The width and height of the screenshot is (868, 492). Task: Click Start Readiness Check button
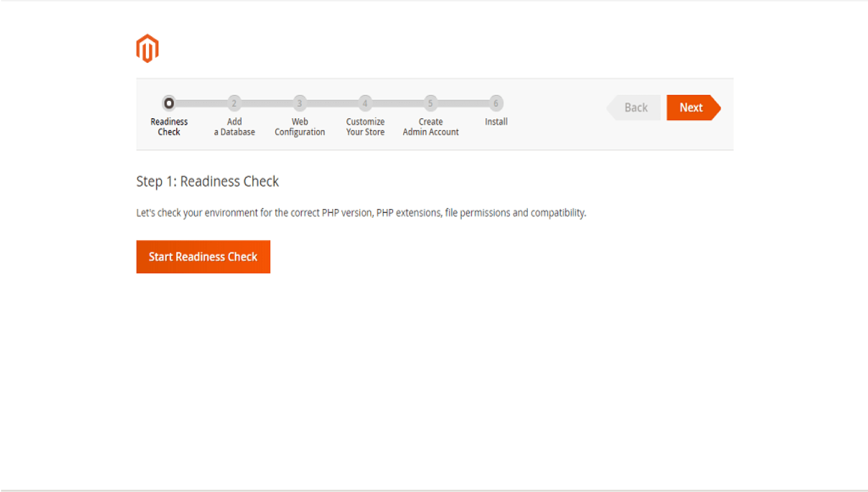click(203, 257)
